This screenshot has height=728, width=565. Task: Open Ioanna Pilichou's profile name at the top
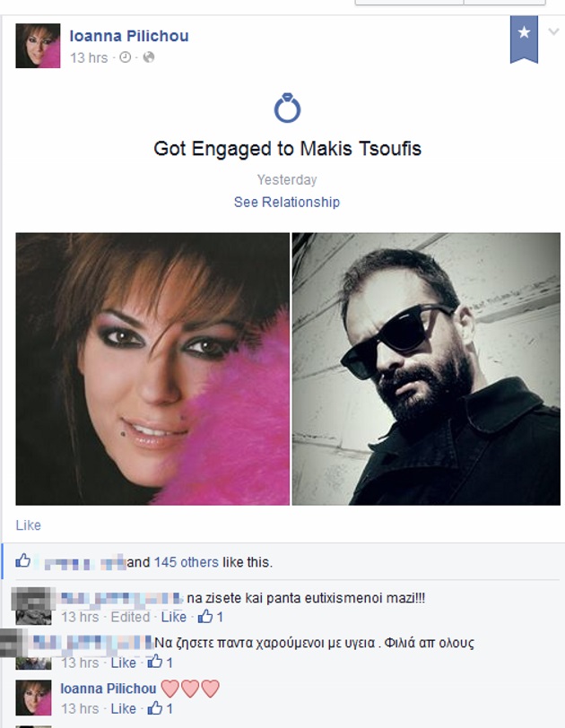pyautogui.click(x=129, y=36)
